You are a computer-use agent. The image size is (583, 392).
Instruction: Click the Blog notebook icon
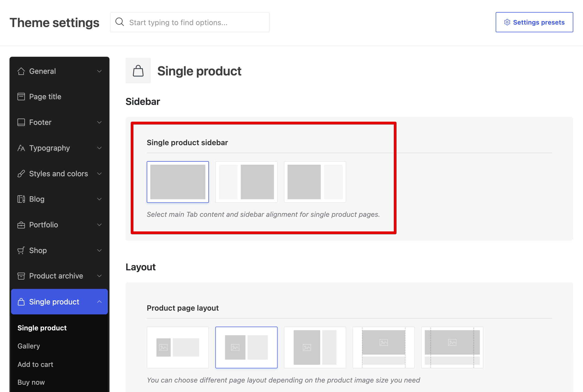pos(21,199)
